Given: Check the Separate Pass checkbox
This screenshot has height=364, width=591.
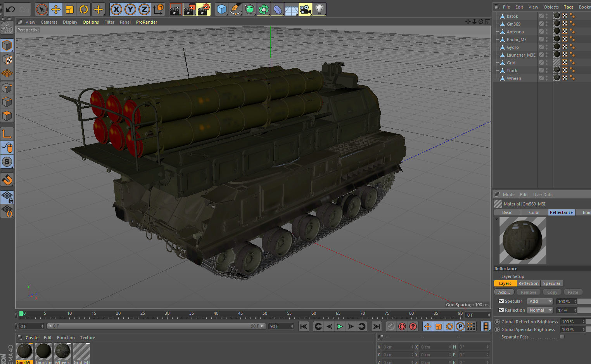Looking at the screenshot, I should coord(562,337).
